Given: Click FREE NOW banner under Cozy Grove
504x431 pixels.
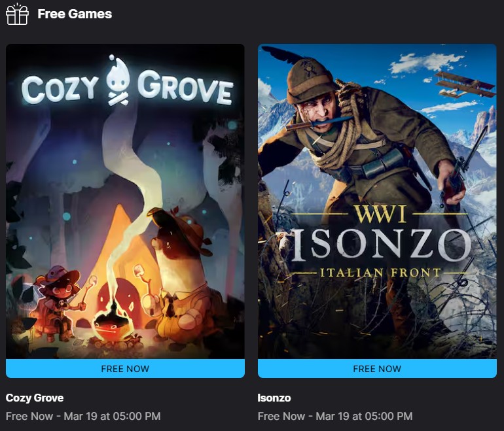Looking at the screenshot, I should [x=126, y=368].
